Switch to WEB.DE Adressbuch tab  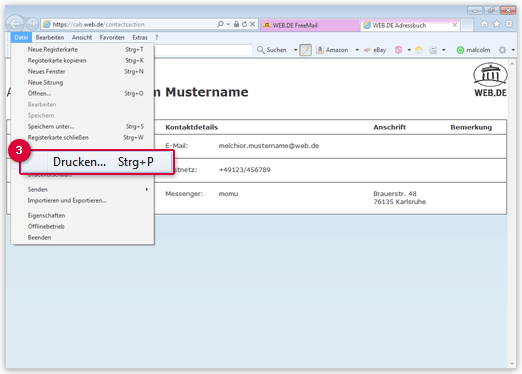(x=410, y=25)
